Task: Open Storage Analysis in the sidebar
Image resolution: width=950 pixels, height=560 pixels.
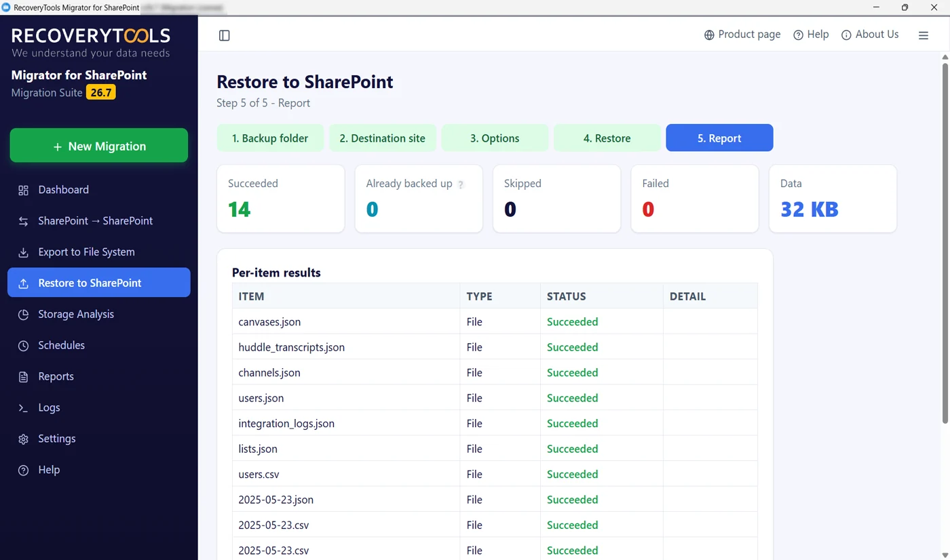Action: point(99,315)
